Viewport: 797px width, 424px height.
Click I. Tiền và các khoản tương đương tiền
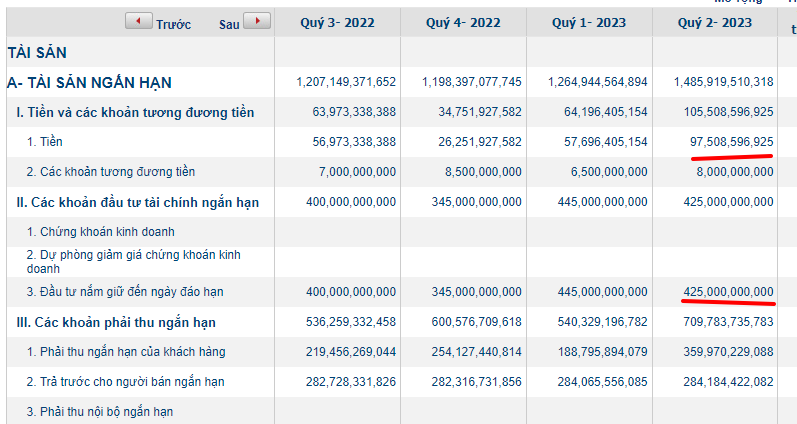coord(135,112)
